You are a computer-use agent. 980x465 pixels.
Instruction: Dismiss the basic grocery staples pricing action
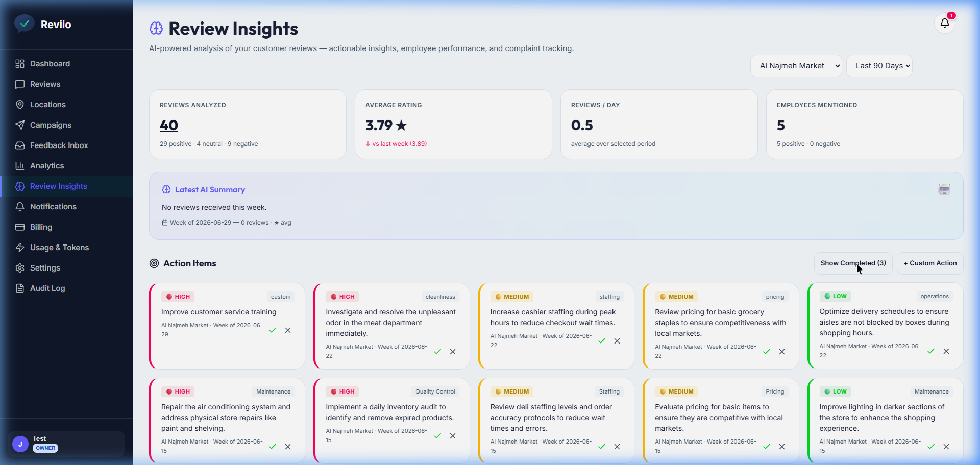pyautogui.click(x=782, y=352)
